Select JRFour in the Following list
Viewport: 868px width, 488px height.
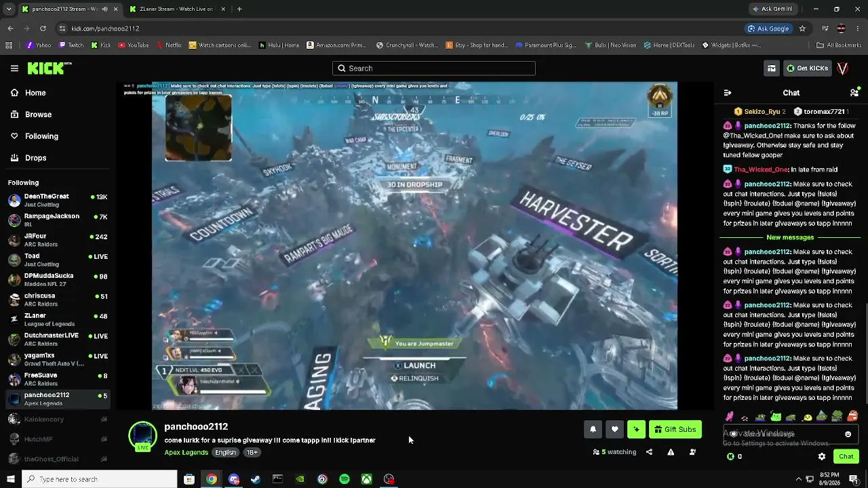(x=58, y=240)
